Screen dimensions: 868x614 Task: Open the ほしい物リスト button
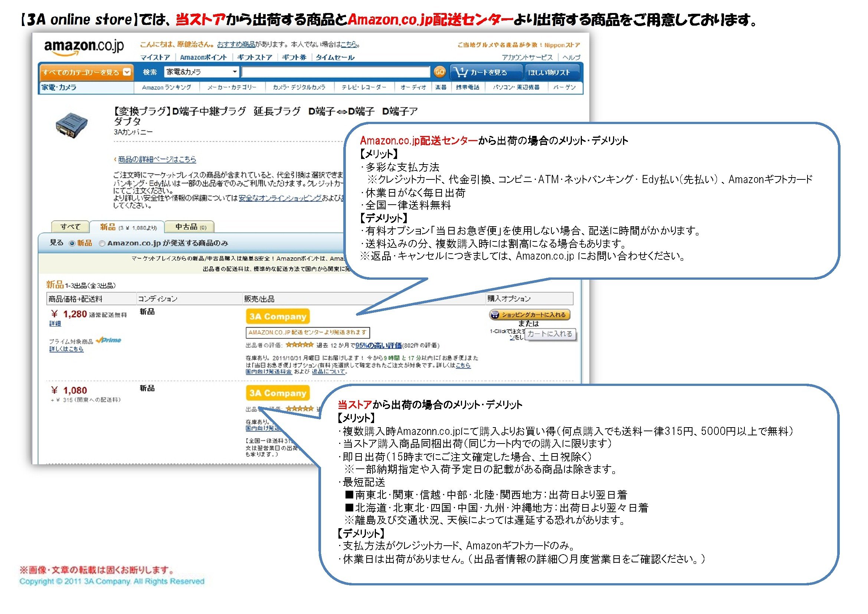coord(549,72)
